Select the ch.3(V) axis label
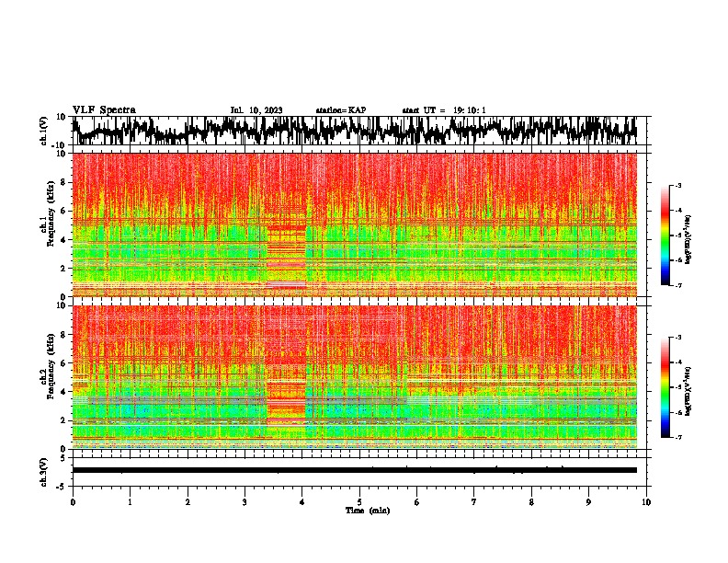 [x=44, y=472]
